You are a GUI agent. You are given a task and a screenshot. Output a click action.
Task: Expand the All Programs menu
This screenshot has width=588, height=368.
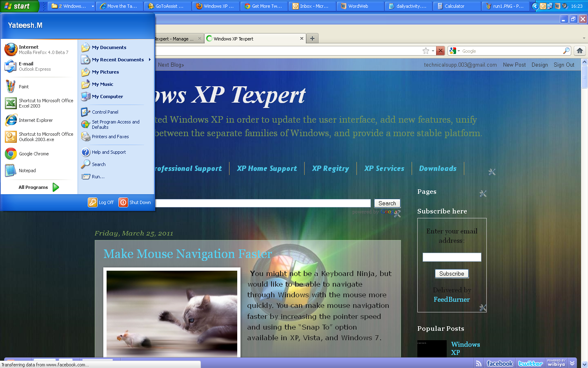click(x=38, y=187)
